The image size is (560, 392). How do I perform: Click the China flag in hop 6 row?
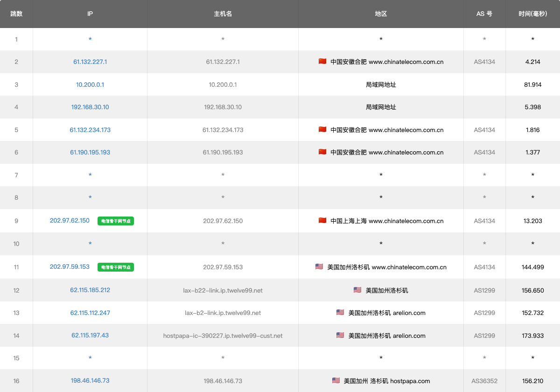click(322, 152)
